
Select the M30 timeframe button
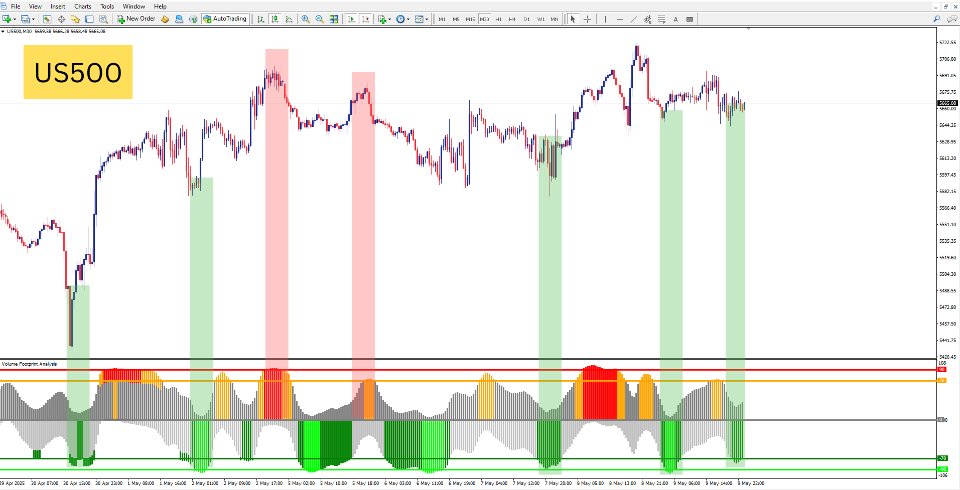[484, 19]
